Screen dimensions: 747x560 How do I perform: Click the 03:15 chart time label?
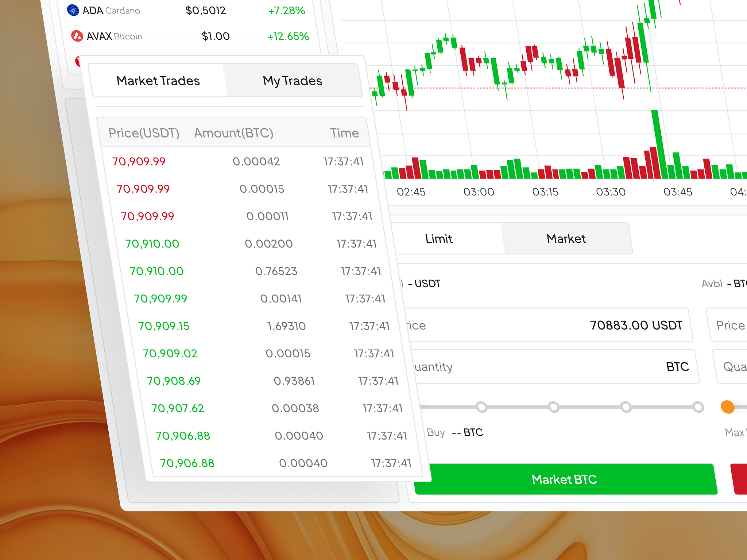point(545,192)
